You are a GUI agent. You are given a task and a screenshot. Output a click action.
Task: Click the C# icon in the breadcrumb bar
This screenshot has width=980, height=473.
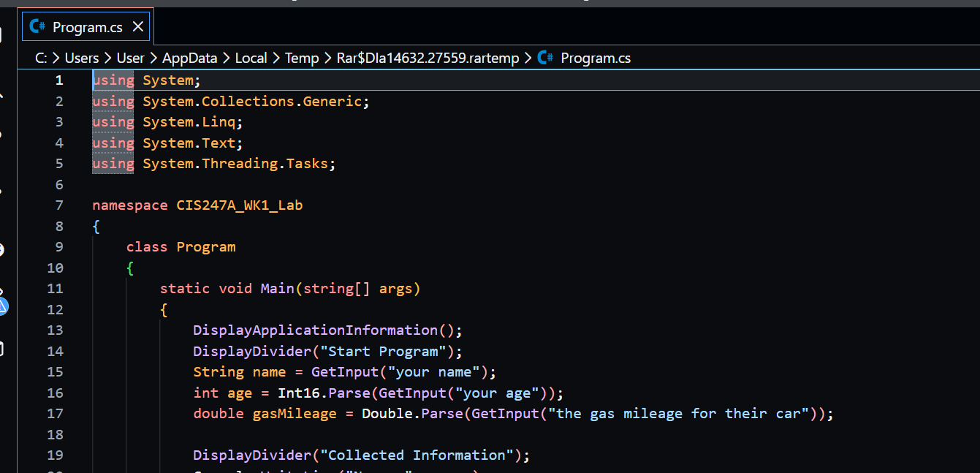coord(544,58)
